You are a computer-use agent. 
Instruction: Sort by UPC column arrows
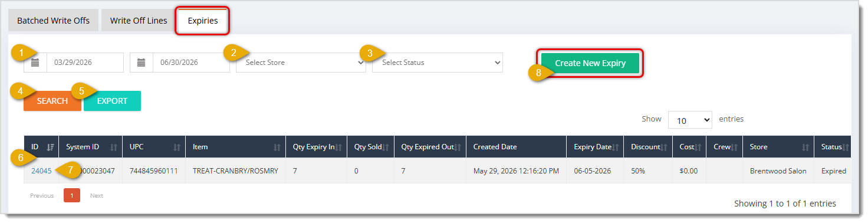pyautogui.click(x=177, y=147)
